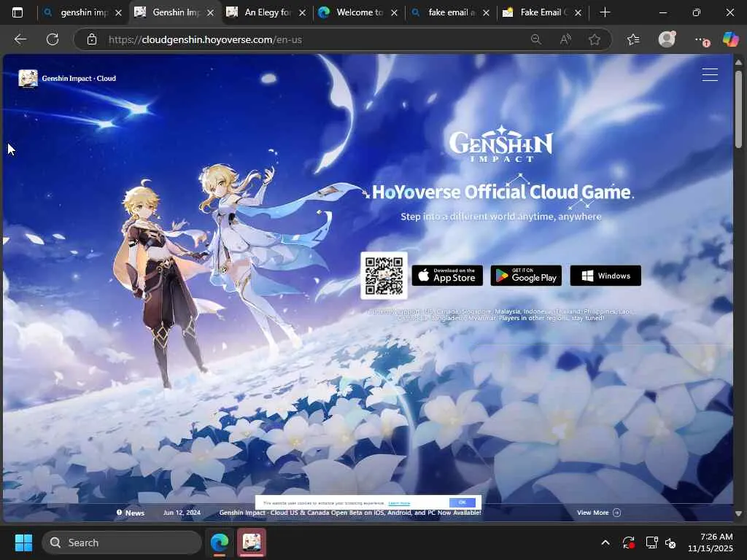Open the hamburger menu on the Genshin page
747x560 pixels.
[710, 75]
